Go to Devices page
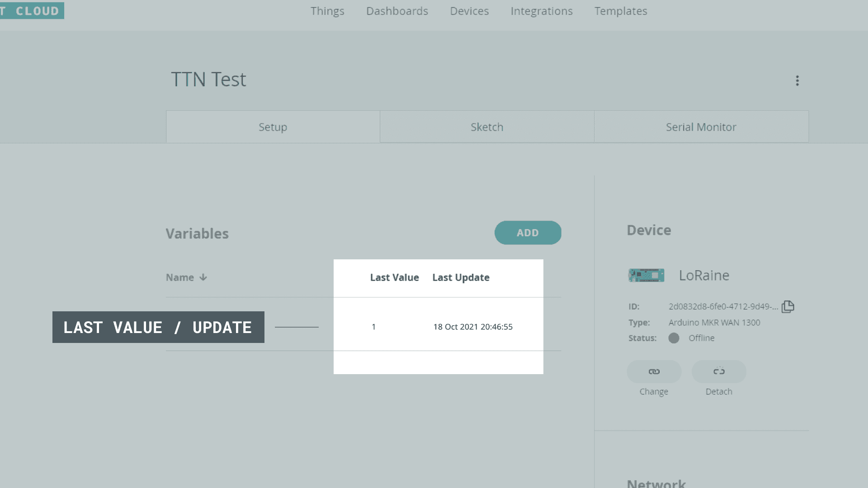This screenshot has width=868, height=488. 469,11
